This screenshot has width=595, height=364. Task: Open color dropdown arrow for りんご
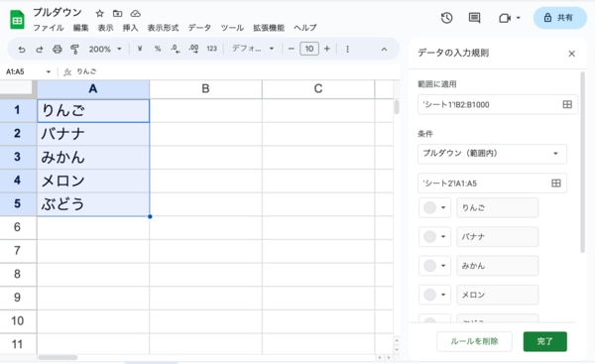point(443,207)
